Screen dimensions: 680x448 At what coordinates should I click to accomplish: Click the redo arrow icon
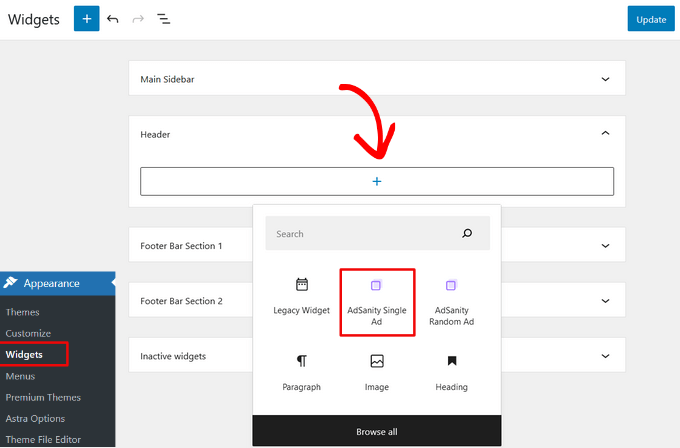pyautogui.click(x=138, y=19)
